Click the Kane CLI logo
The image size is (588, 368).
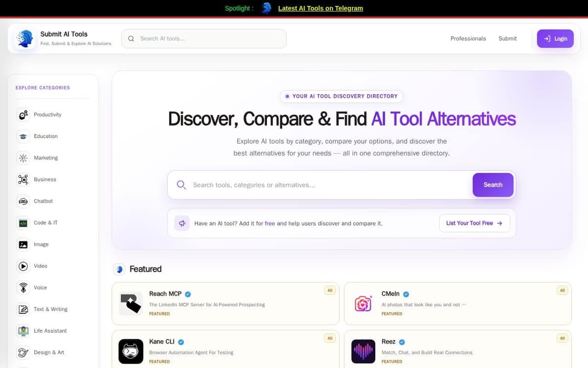pyautogui.click(x=131, y=351)
